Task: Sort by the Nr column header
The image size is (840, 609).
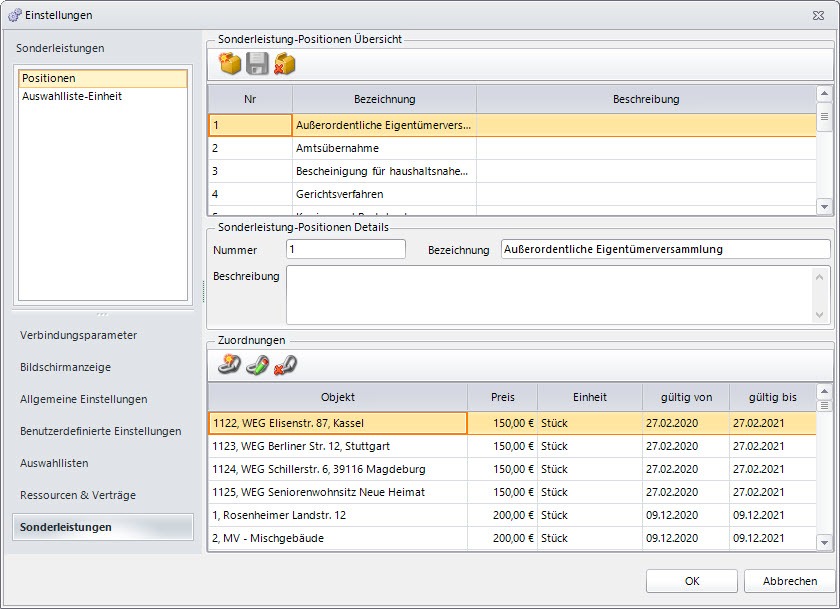Action: [250, 99]
